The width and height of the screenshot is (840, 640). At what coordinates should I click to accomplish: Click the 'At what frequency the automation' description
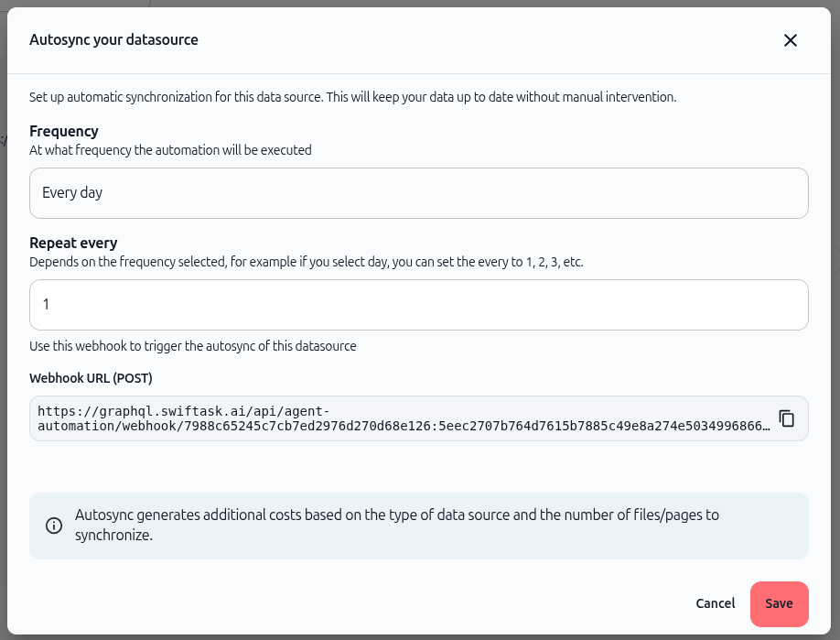[x=170, y=149]
